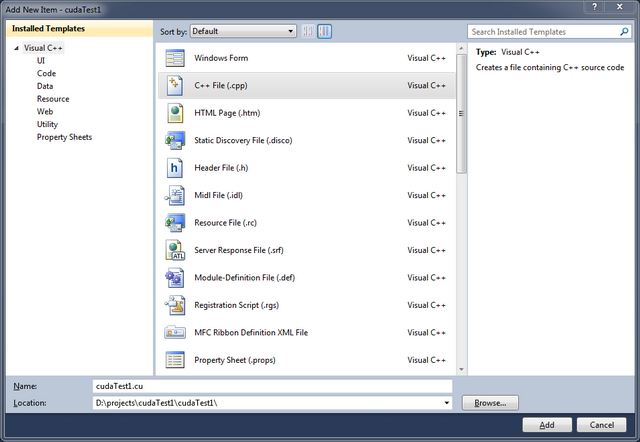The width and height of the screenshot is (640, 442).
Task: Click the Installed Templates header
Action: [80, 29]
